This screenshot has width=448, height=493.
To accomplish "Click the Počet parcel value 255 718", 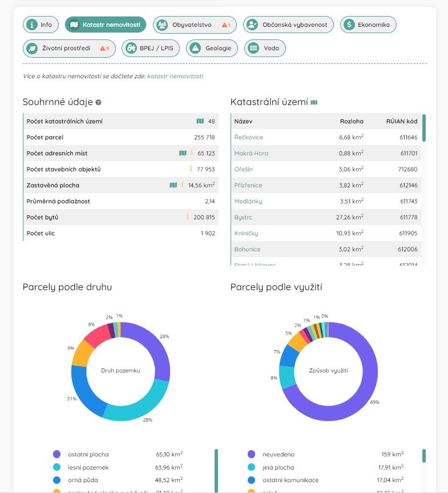I will tap(204, 138).
